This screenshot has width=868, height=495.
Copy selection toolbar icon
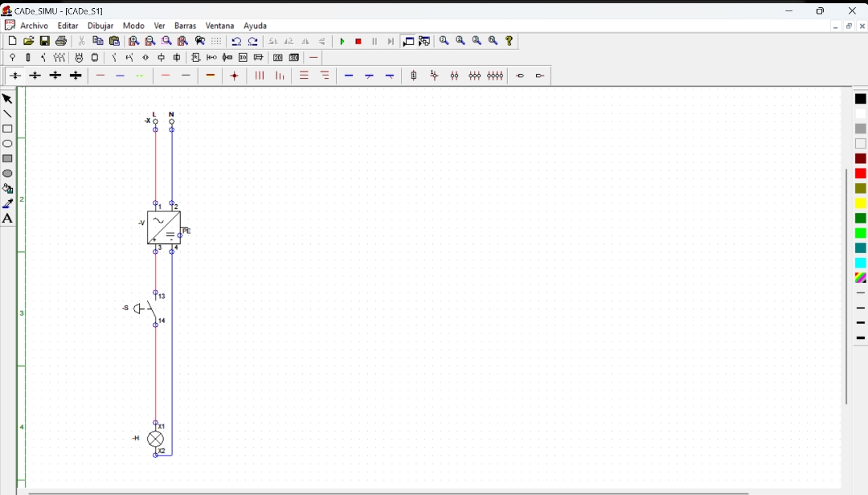click(98, 41)
